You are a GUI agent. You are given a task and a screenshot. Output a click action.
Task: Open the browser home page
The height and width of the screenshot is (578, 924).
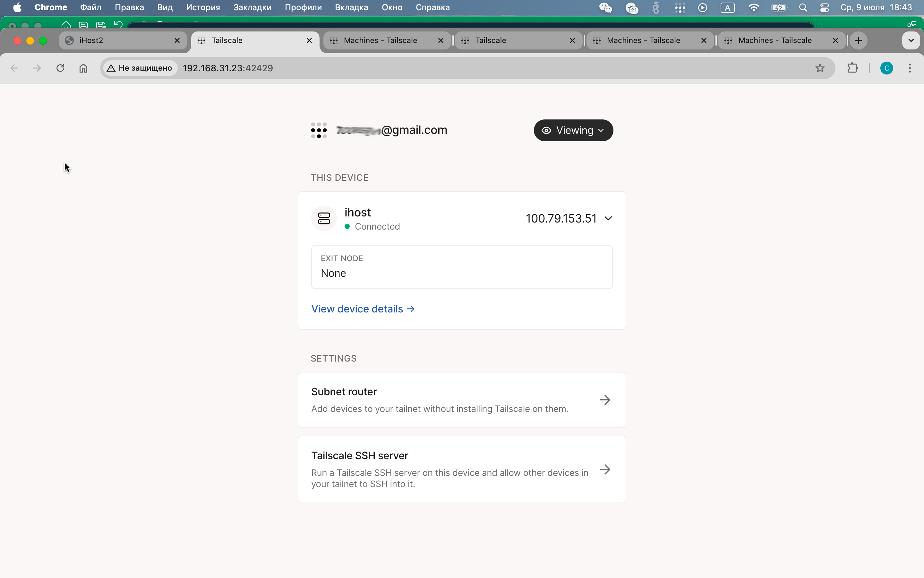coord(83,68)
